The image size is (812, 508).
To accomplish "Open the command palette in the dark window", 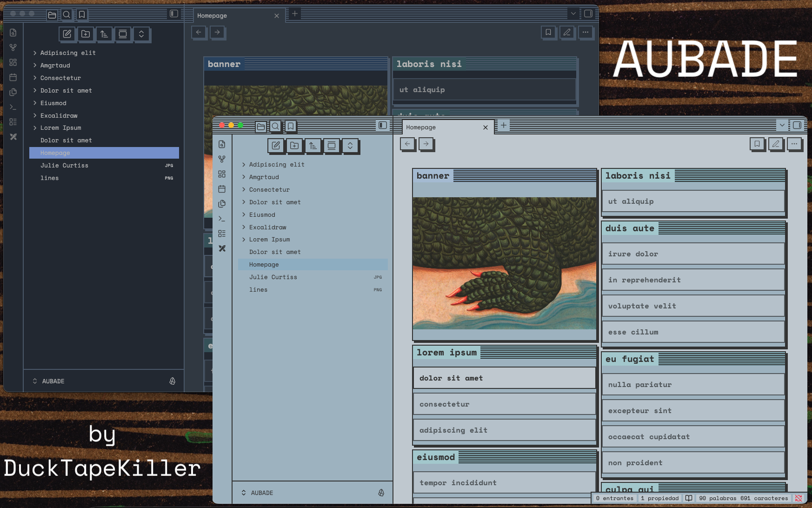I will (x=13, y=107).
